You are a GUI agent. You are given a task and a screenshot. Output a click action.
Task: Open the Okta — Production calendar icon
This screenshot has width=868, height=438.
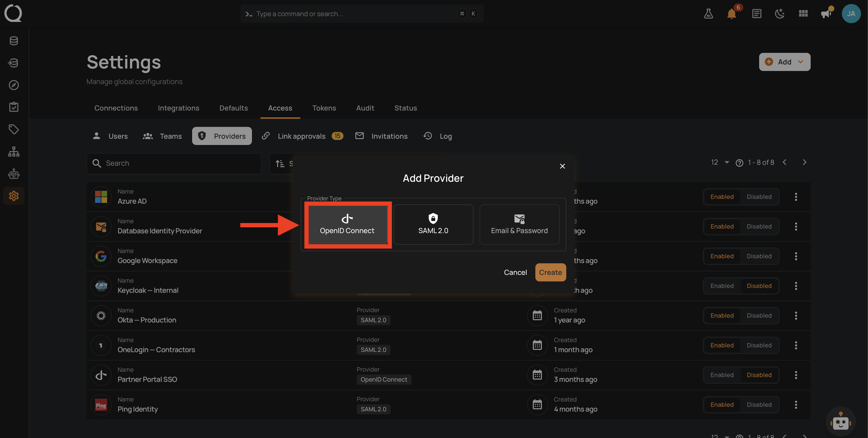pyautogui.click(x=537, y=315)
